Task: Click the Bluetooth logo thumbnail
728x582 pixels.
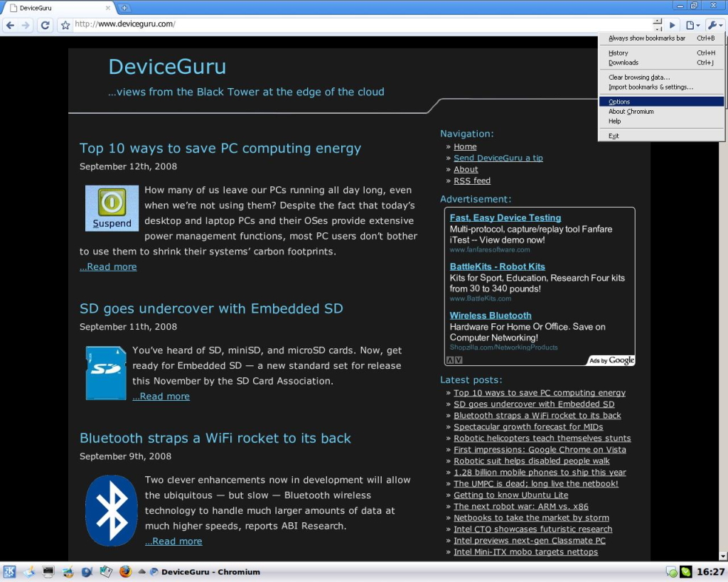Action: [x=112, y=510]
